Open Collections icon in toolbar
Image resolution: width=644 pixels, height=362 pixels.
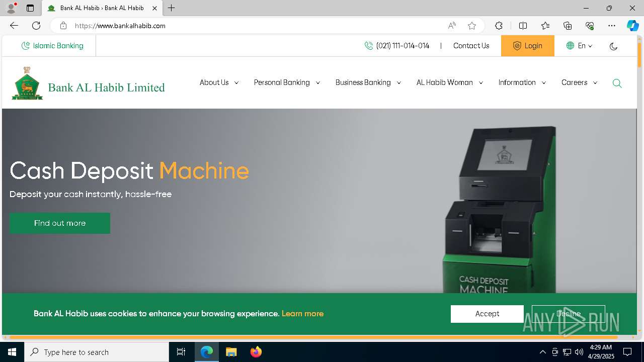(x=568, y=26)
